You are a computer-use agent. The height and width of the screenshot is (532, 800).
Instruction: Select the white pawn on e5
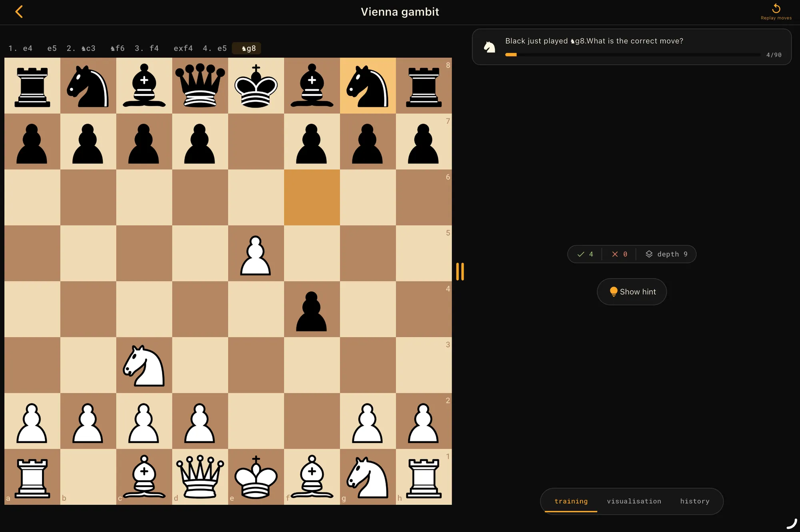(256, 255)
